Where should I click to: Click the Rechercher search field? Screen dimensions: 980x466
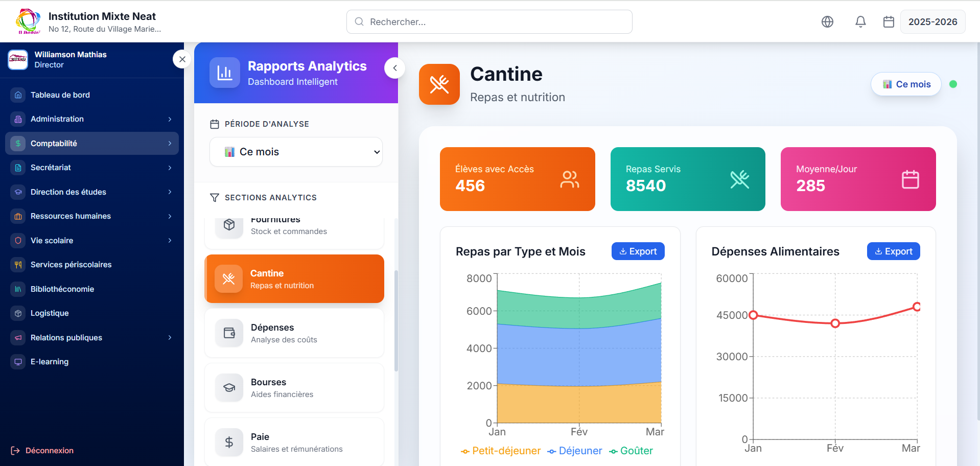489,22
